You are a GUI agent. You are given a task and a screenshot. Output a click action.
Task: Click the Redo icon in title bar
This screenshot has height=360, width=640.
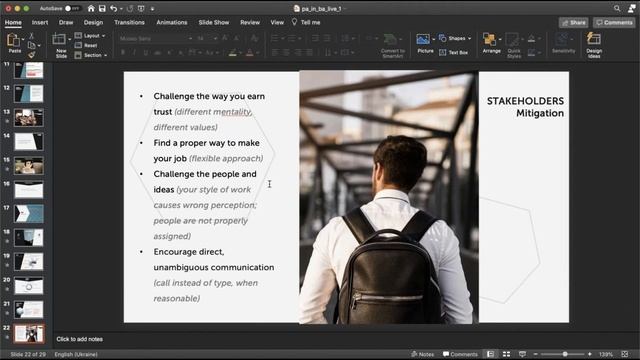[130, 8]
